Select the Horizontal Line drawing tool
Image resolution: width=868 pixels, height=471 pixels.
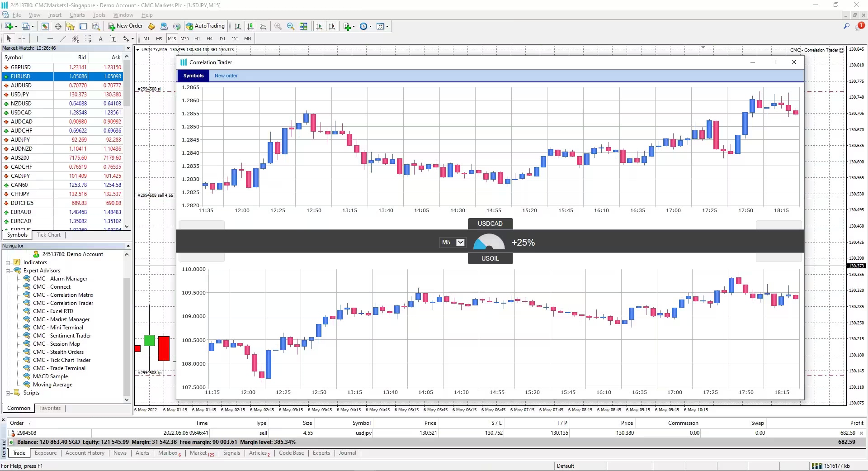point(50,38)
